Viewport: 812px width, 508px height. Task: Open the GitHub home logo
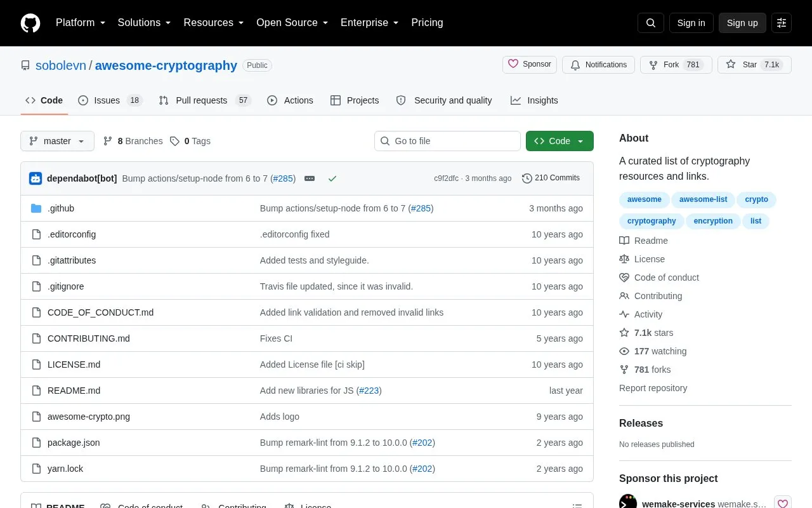point(30,23)
